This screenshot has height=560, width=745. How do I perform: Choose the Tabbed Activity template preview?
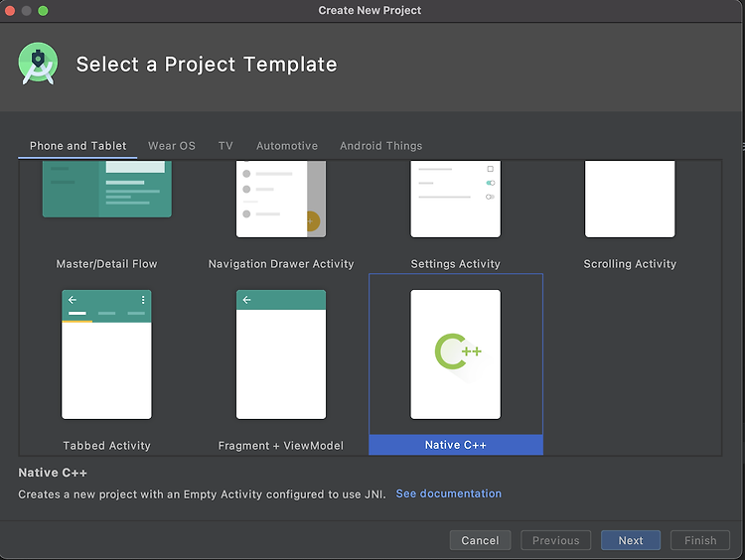coord(106,354)
